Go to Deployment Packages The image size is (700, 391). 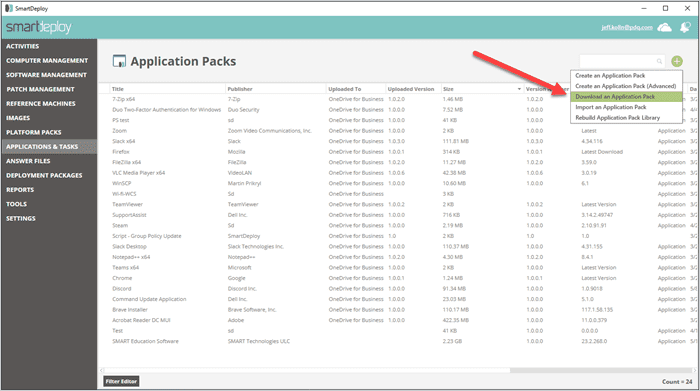(x=44, y=175)
